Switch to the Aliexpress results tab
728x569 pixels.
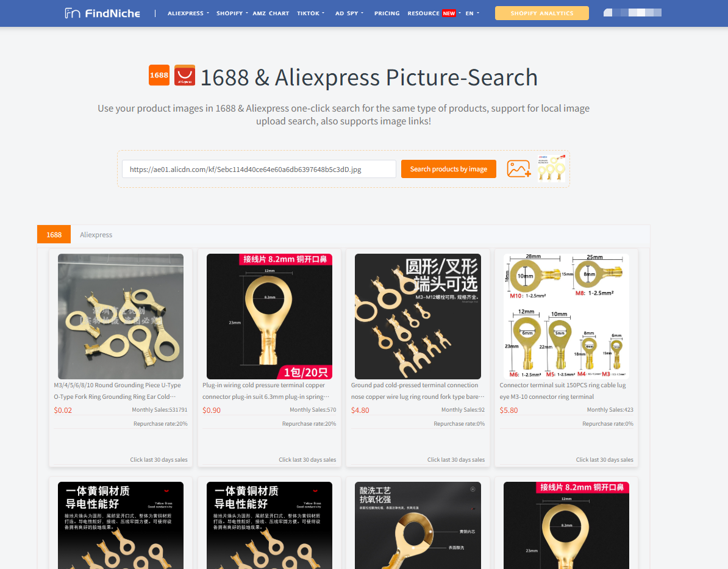[x=96, y=235]
